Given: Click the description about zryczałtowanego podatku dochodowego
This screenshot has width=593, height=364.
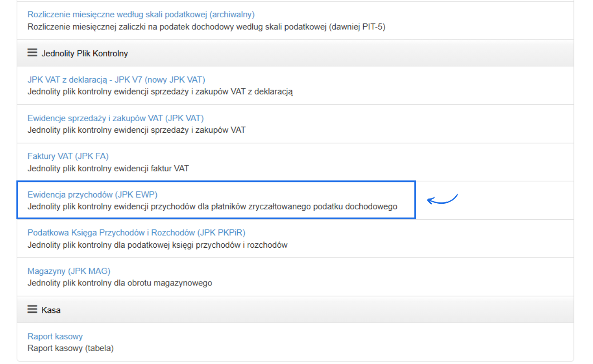Looking at the screenshot, I should pos(212,206).
